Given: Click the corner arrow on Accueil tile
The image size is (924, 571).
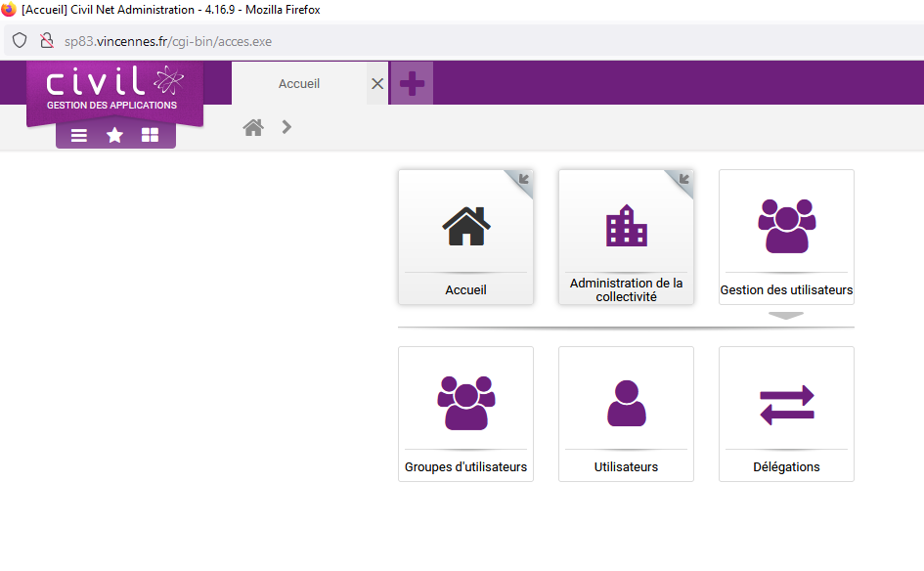Looking at the screenshot, I should click(523, 179).
